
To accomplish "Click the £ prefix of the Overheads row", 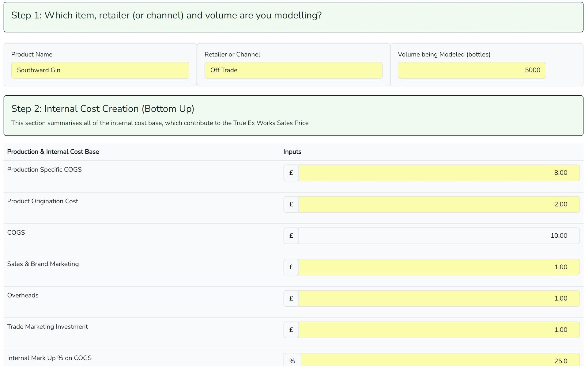I will (x=291, y=299).
